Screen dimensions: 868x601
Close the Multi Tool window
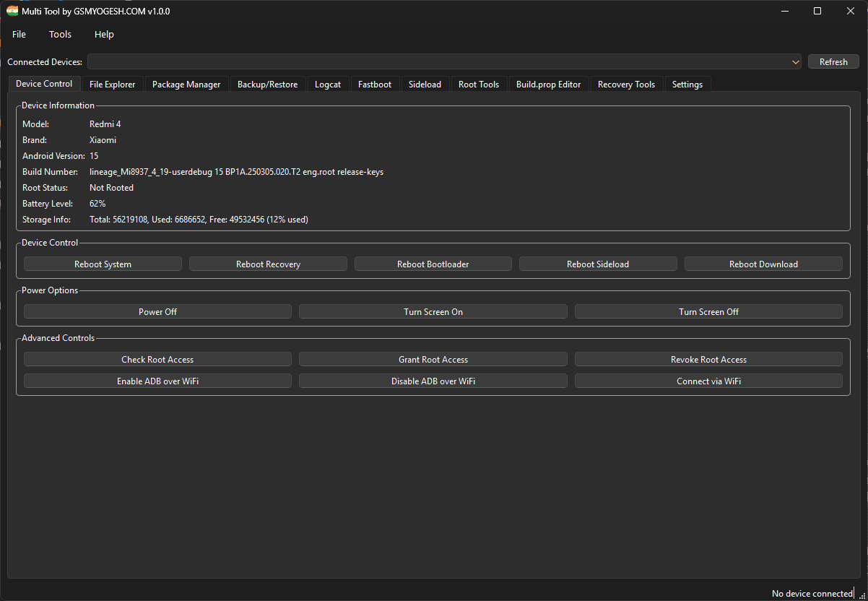(851, 11)
